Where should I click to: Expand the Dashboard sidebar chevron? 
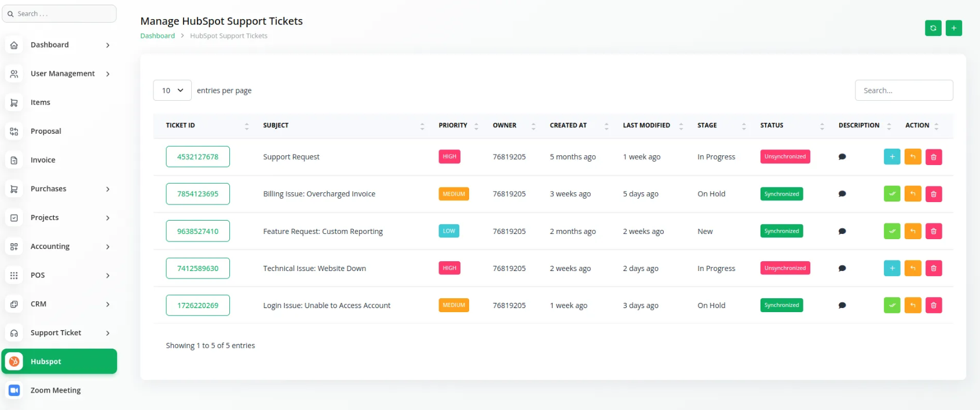(x=108, y=45)
